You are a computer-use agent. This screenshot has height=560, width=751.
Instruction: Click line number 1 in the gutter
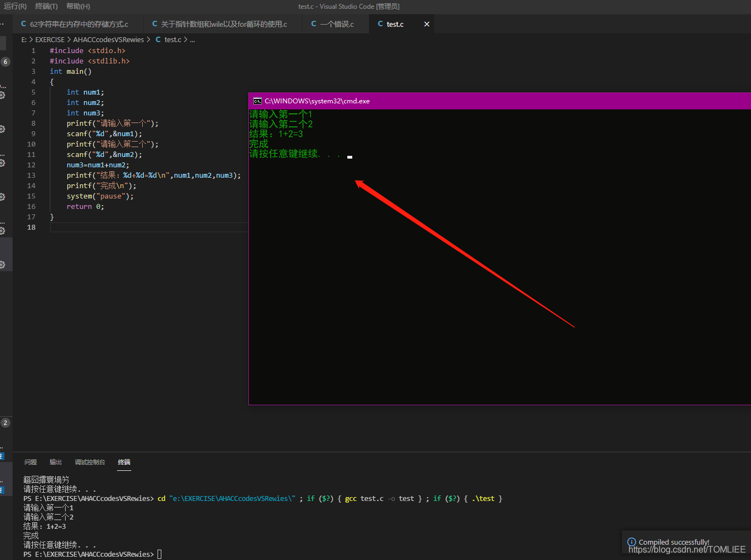pyautogui.click(x=33, y=50)
